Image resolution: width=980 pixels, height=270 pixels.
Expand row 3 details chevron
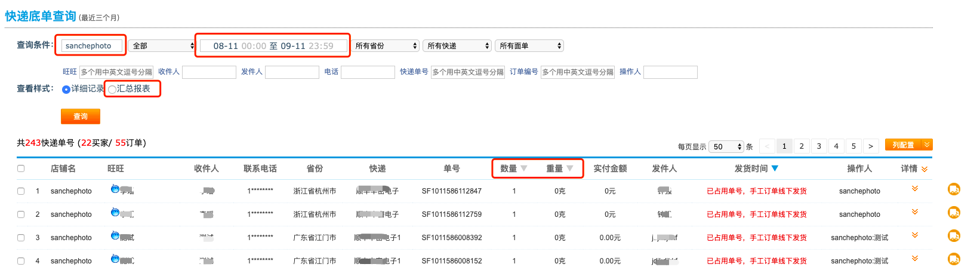tap(914, 235)
